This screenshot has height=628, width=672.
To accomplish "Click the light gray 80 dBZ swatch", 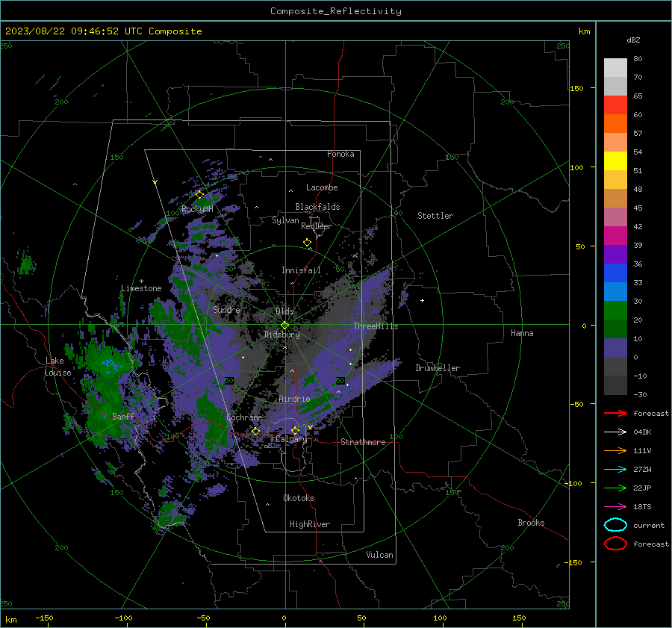I will pyautogui.click(x=615, y=67).
